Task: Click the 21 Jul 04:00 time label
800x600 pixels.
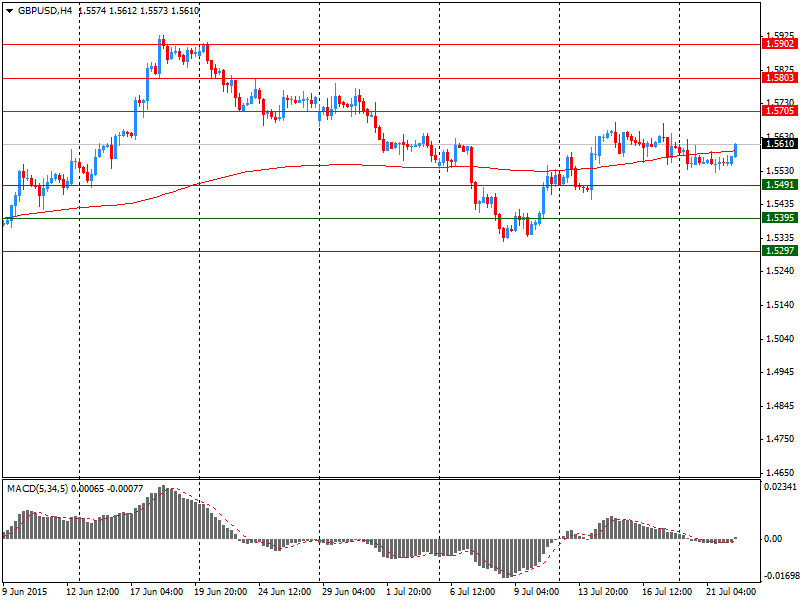Action: 731,592
